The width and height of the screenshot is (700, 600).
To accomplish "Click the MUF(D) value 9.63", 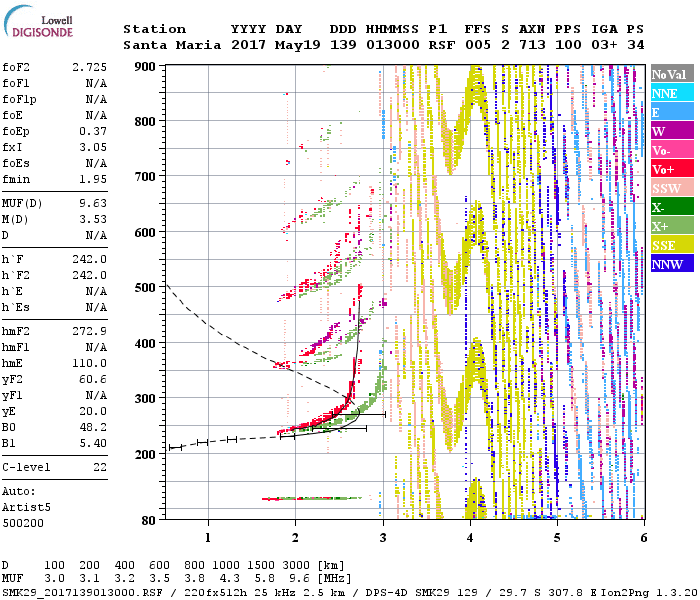I will coord(93,204).
